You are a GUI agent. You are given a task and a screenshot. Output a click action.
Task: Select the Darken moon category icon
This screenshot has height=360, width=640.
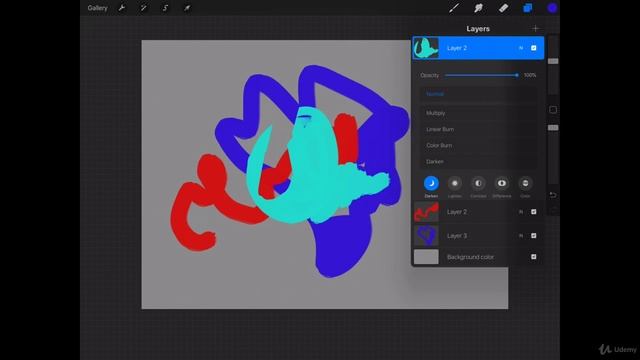click(x=431, y=184)
